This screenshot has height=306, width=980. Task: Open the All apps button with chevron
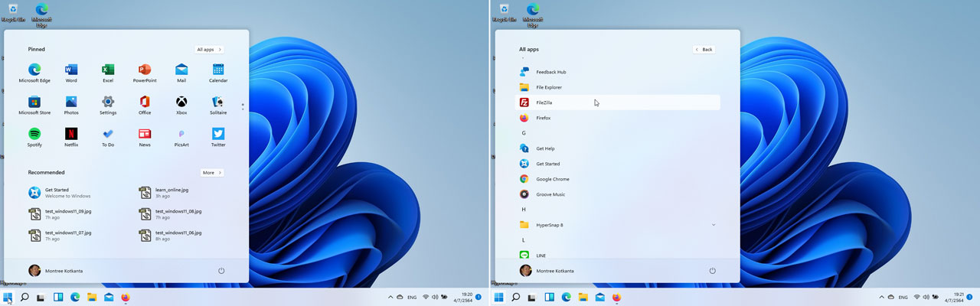pos(208,49)
